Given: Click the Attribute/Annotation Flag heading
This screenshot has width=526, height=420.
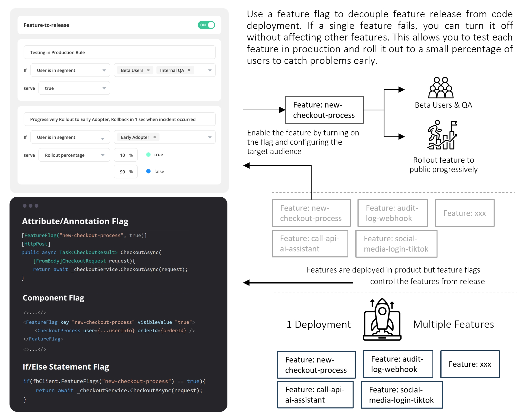Looking at the screenshot, I should pyautogui.click(x=75, y=221).
